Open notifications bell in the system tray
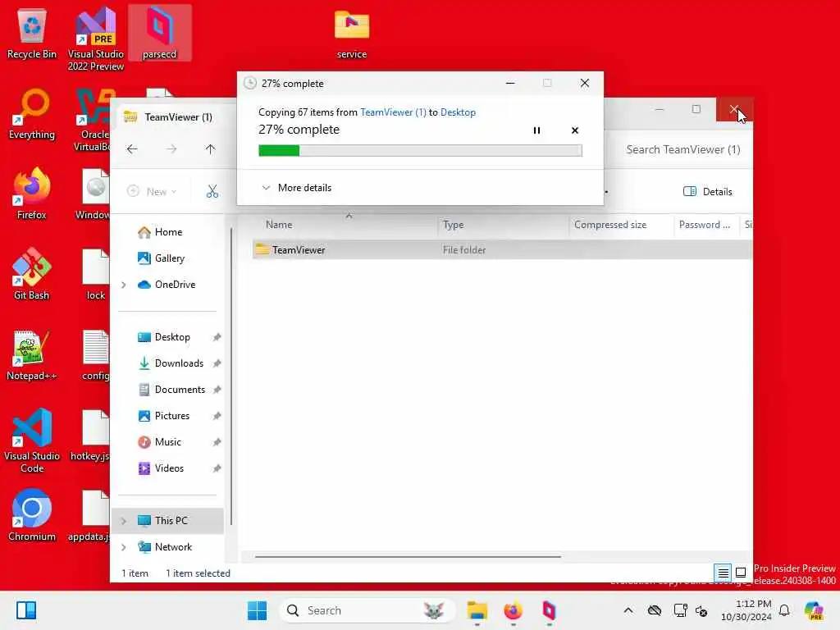This screenshot has width=840, height=630. [x=784, y=610]
